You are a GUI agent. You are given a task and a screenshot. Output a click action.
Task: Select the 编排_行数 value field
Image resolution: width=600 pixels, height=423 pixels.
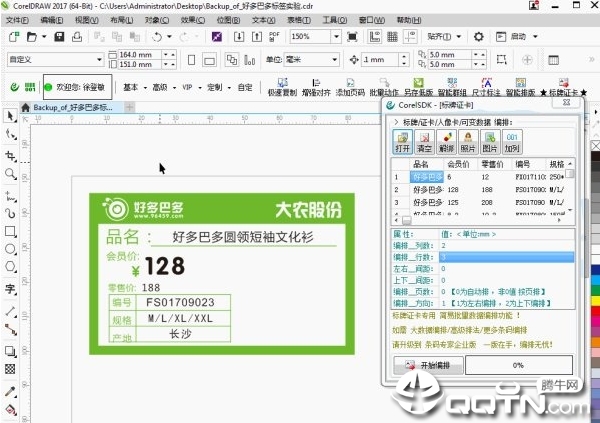point(507,257)
